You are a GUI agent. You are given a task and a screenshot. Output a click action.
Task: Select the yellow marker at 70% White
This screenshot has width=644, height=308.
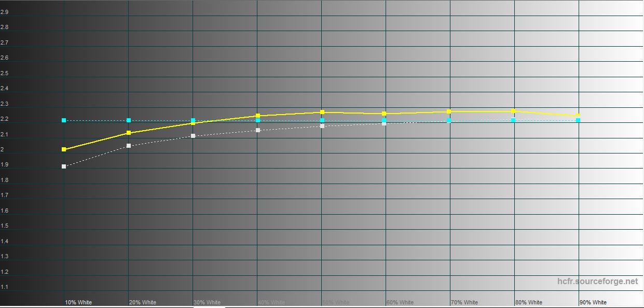pos(449,111)
